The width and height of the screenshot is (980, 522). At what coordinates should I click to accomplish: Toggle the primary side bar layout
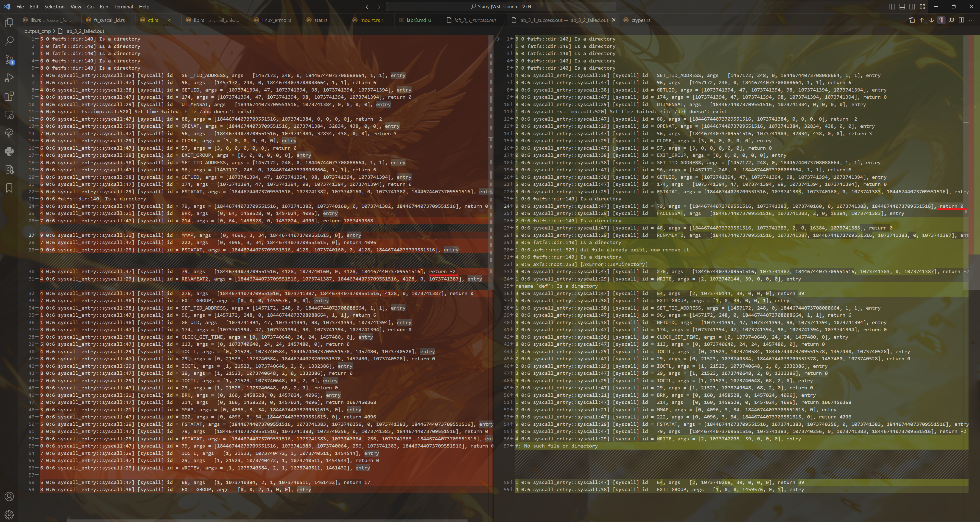click(x=892, y=6)
